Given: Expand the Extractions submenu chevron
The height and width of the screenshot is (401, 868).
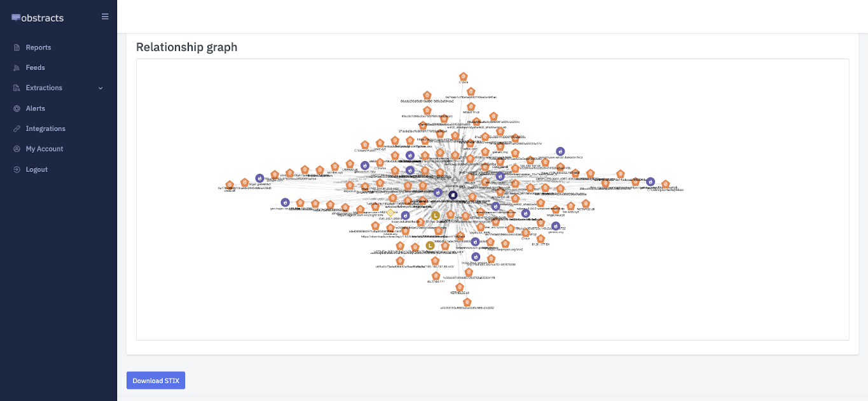Looking at the screenshot, I should click(100, 88).
